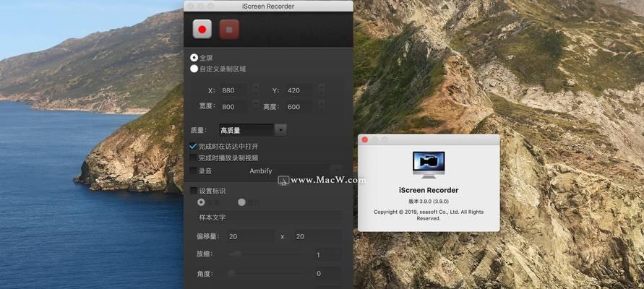Click the iScreen Recorder main window title bar

tap(268, 7)
